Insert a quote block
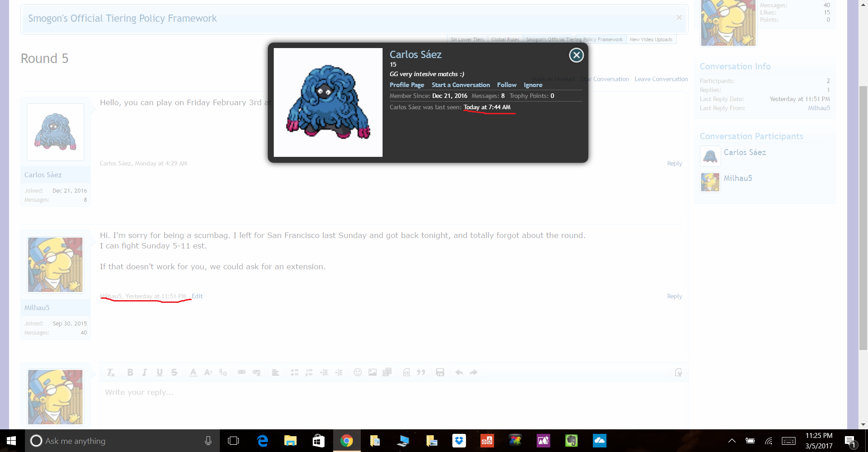This screenshot has width=868, height=452. click(x=421, y=372)
